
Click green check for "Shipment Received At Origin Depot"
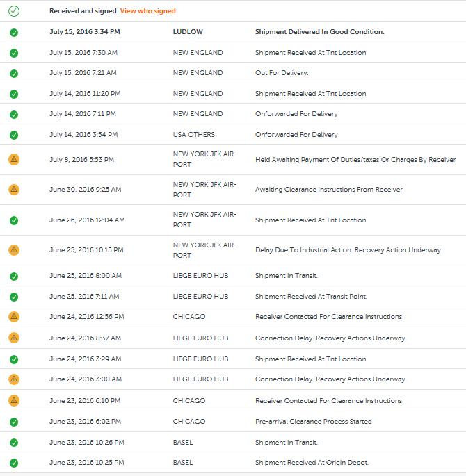(14, 463)
